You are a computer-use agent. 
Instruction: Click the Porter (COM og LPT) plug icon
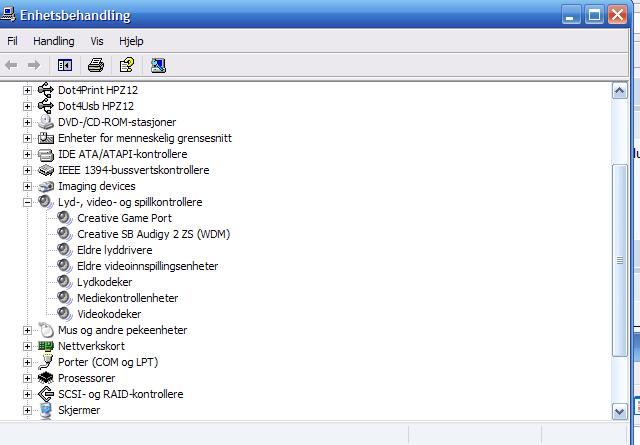click(46, 362)
